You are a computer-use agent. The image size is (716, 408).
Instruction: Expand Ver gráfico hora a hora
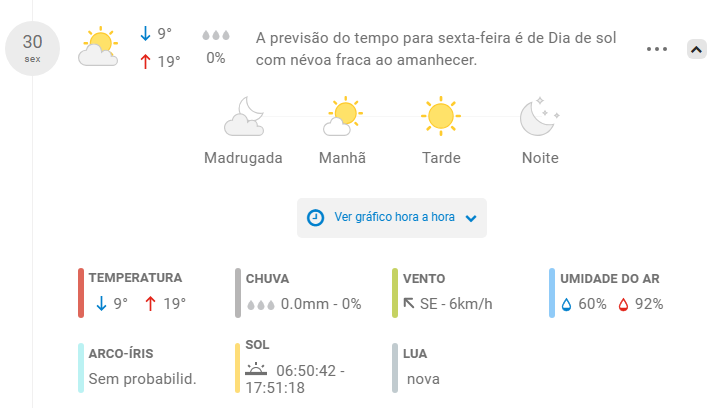tap(392, 217)
